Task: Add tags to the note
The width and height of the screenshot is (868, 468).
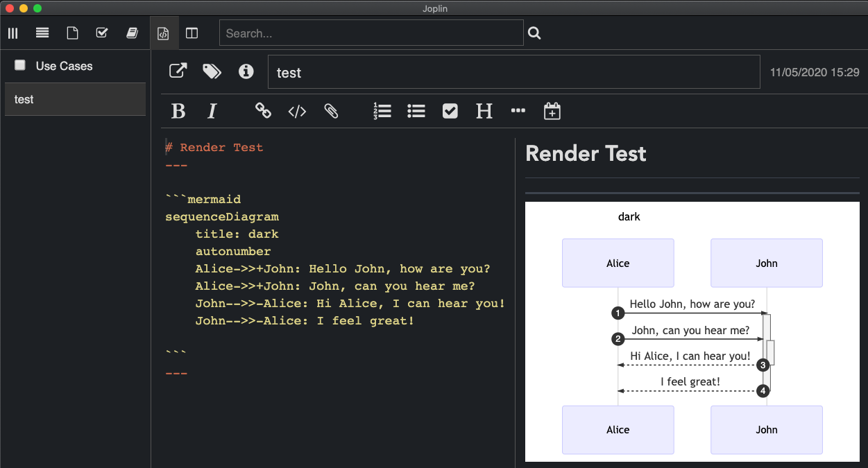Action: 212,71
